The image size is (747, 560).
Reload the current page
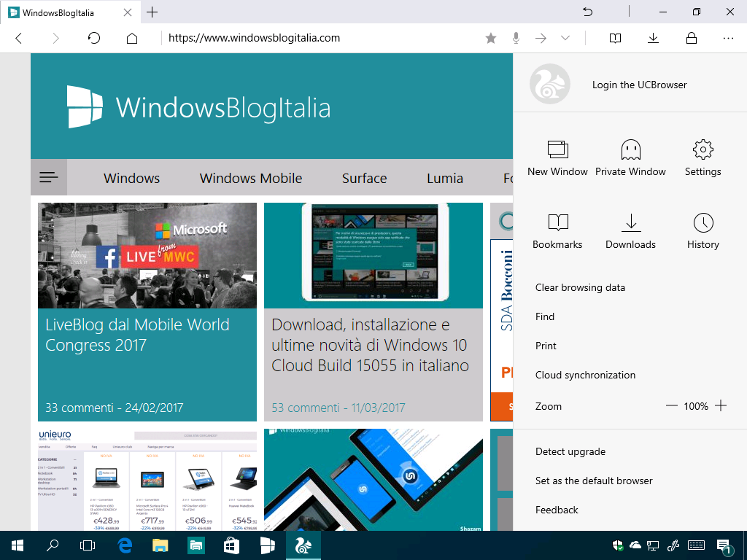tap(94, 38)
